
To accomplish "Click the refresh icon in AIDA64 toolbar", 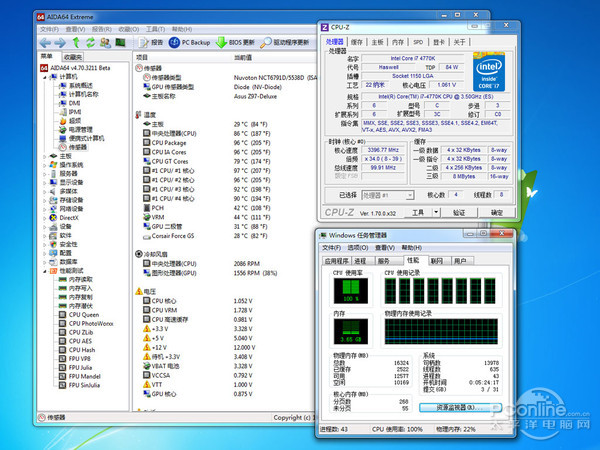I will pos(91,43).
